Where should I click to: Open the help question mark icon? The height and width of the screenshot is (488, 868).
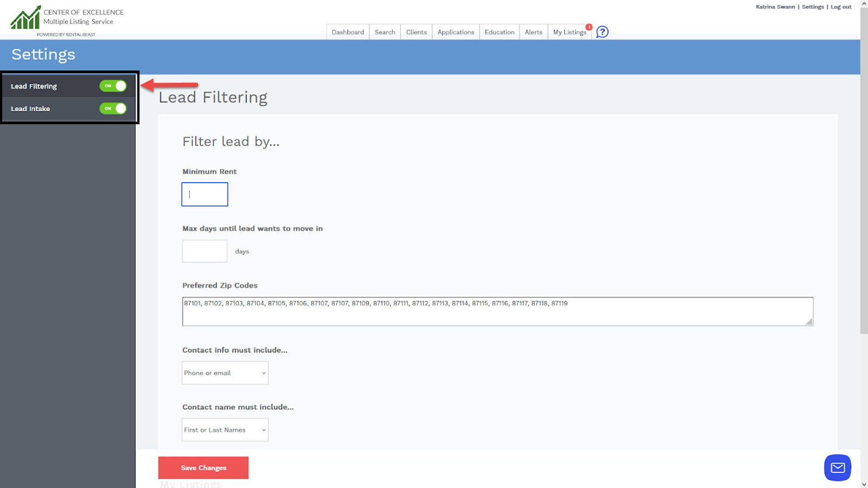point(602,33)
